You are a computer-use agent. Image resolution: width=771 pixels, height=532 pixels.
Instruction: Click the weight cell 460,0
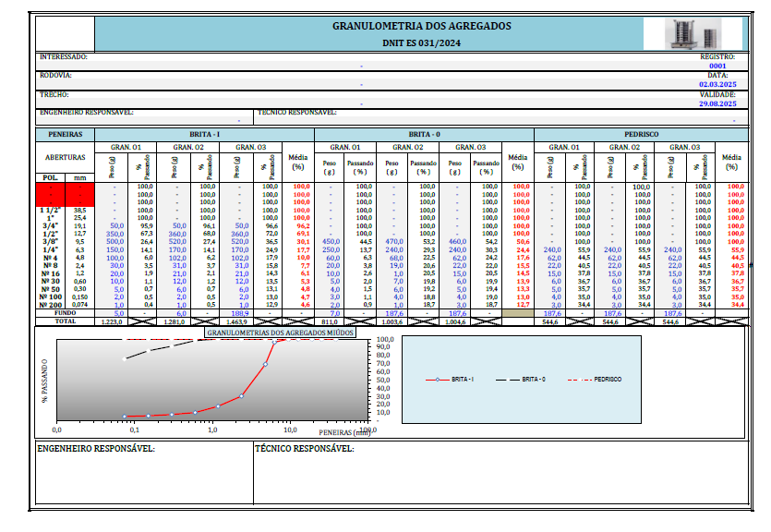pos(457,242)
